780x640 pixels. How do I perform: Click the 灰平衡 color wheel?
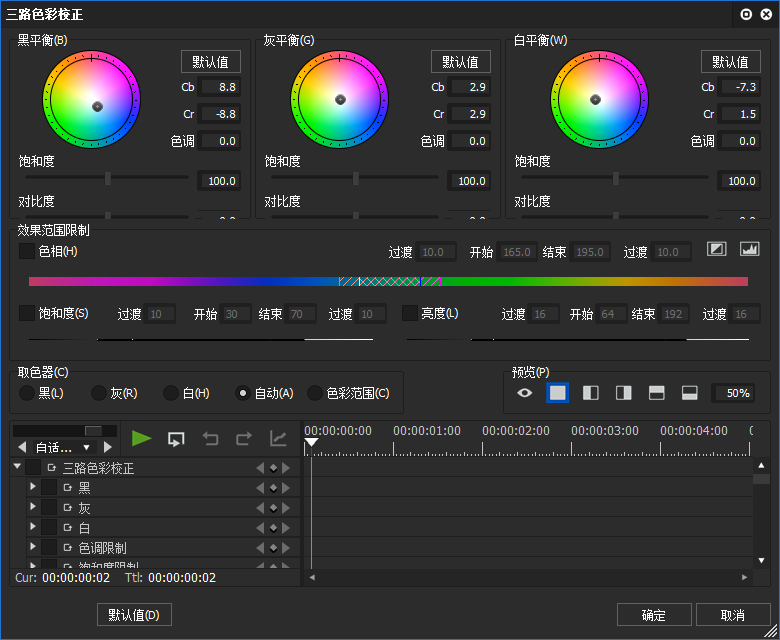[x=340, y=99]
